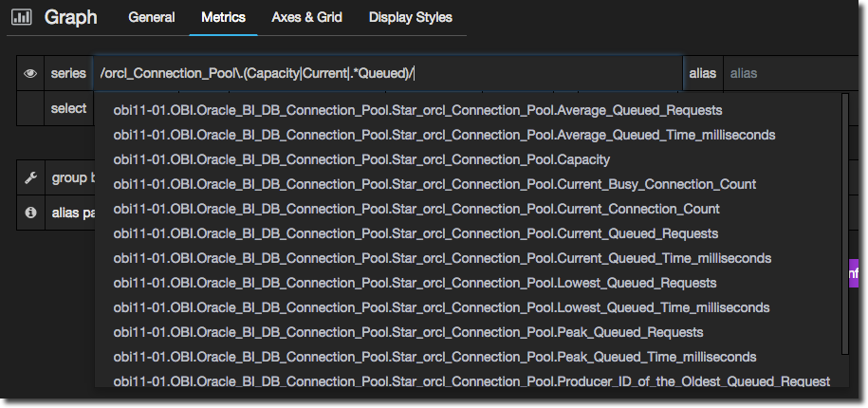
Task: Open the Axes & Grid tab
Action: pos(306,17)
